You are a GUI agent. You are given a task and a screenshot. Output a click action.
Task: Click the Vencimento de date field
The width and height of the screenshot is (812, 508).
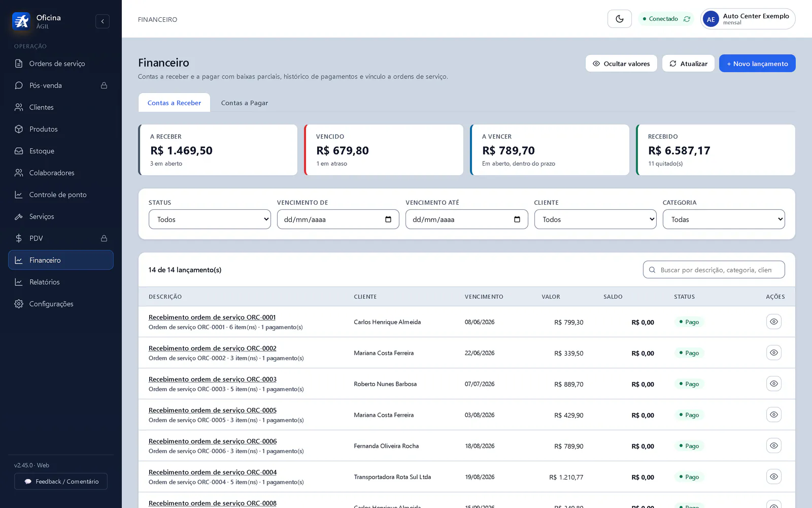pyautogui.click(x=338, y=219)
